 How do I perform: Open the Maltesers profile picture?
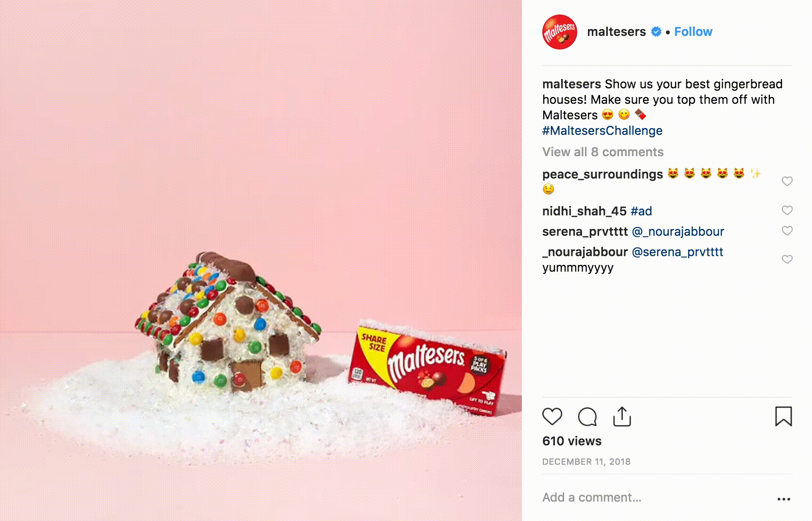point(560,32)
